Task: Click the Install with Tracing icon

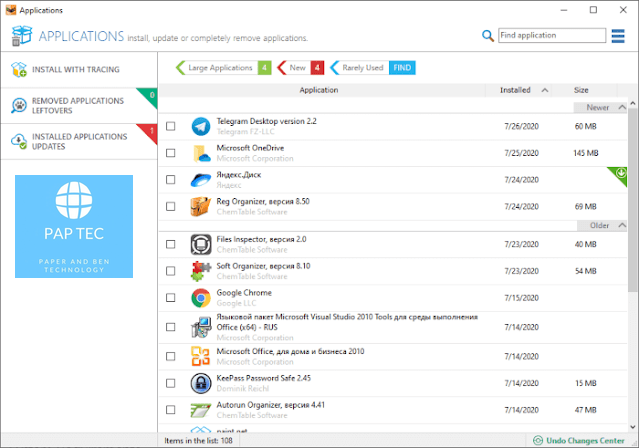Action: point(19,69)
